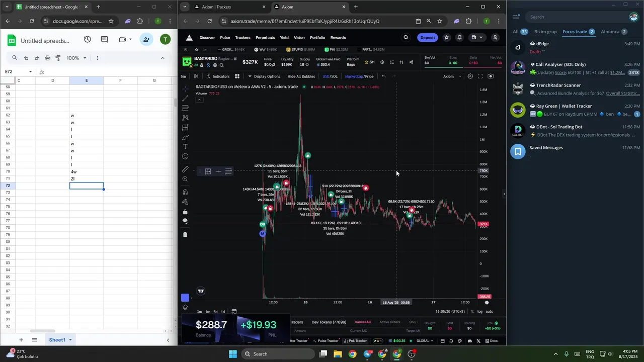Click the Deposit button
The width and height of the screenshot is (644, 362).
click(x=428, y=38)
